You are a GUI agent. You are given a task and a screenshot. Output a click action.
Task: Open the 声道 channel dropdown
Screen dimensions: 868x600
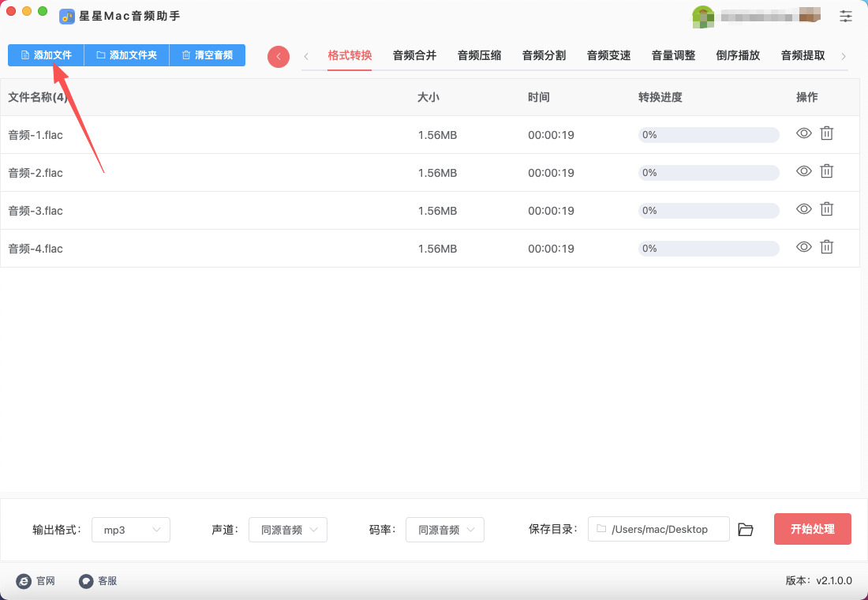pyautogui.click(x=288, y=530)
